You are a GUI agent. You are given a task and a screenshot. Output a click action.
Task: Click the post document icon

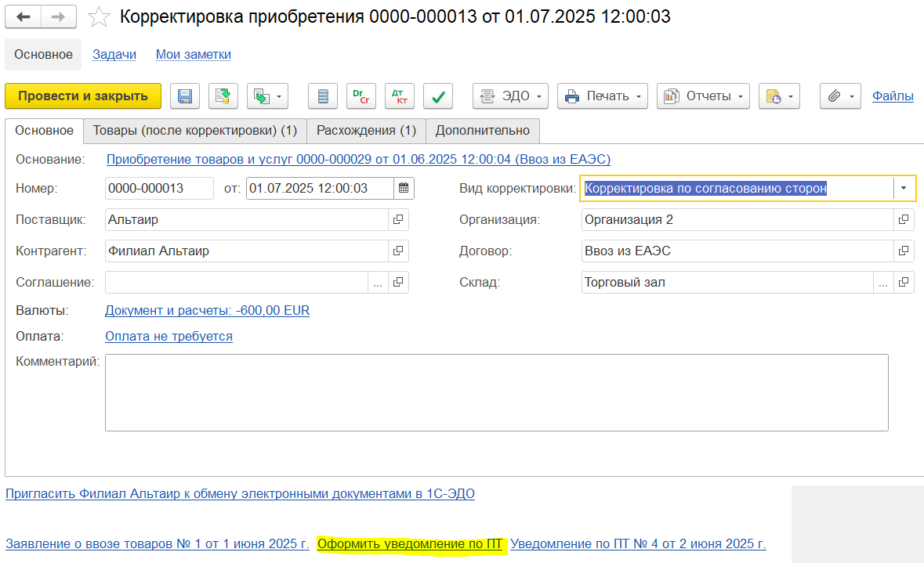pyautogui.click(x=223, y=96)
